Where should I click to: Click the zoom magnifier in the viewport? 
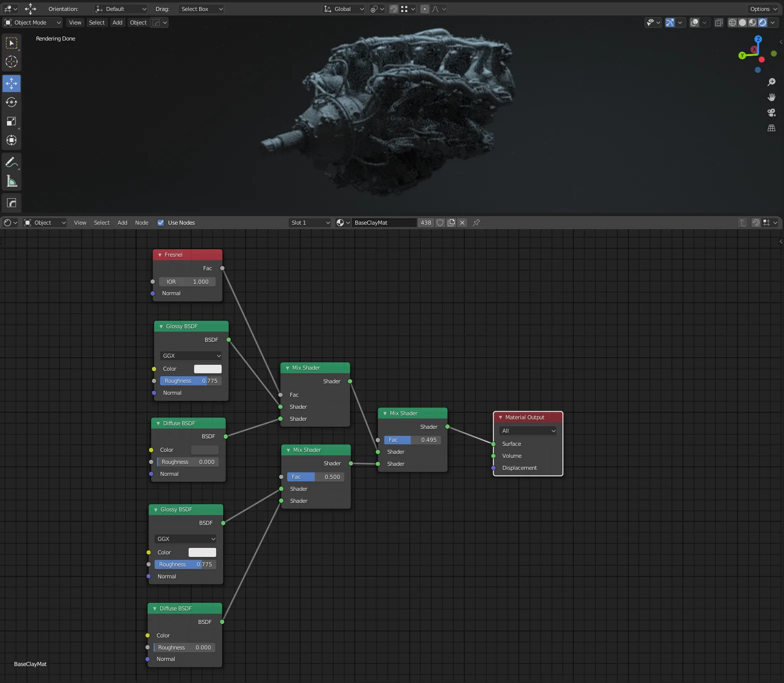coord(771,82)
